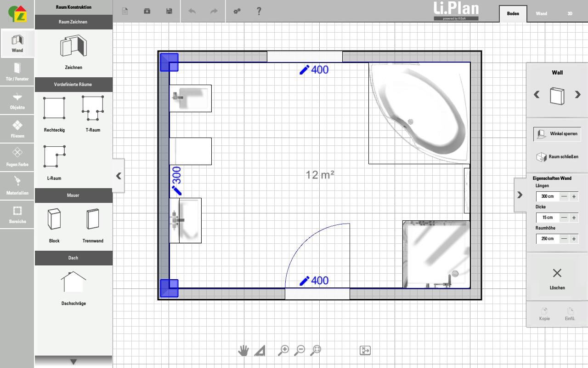This screenshot has width=588, height=368.
Task: Toggle the Winkel sperren angle lock
Action: [557, 134]
